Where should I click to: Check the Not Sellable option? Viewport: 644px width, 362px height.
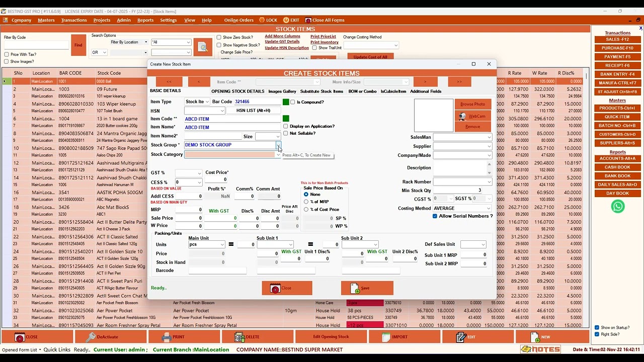coord(286,133)
